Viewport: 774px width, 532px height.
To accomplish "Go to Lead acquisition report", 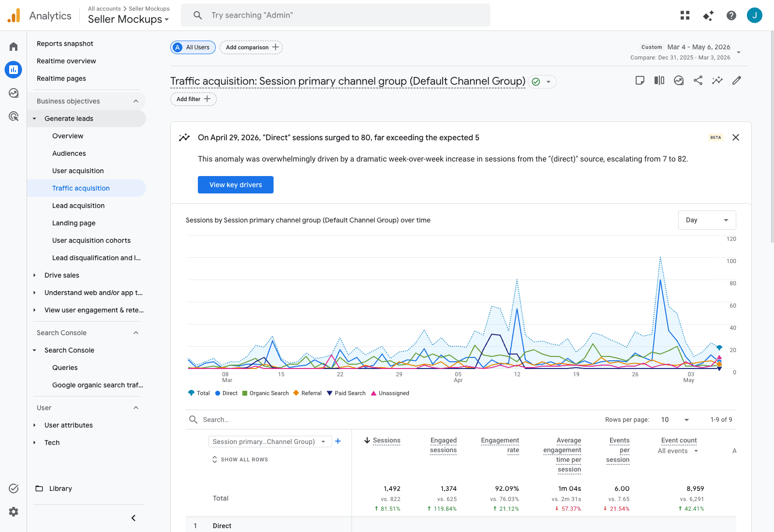I will [x=78, y=206].
